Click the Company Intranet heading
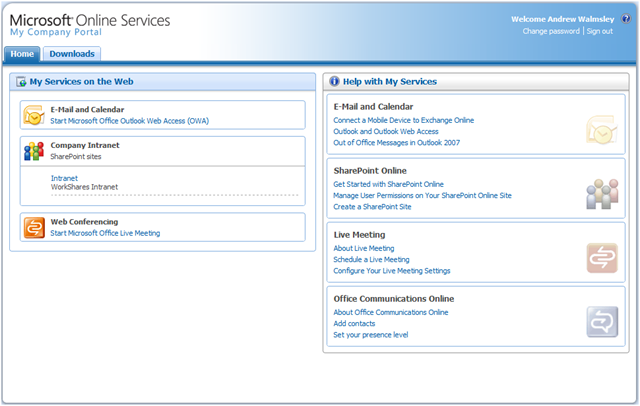This screenshot has width=640, height=406. (x=85, y=145)
